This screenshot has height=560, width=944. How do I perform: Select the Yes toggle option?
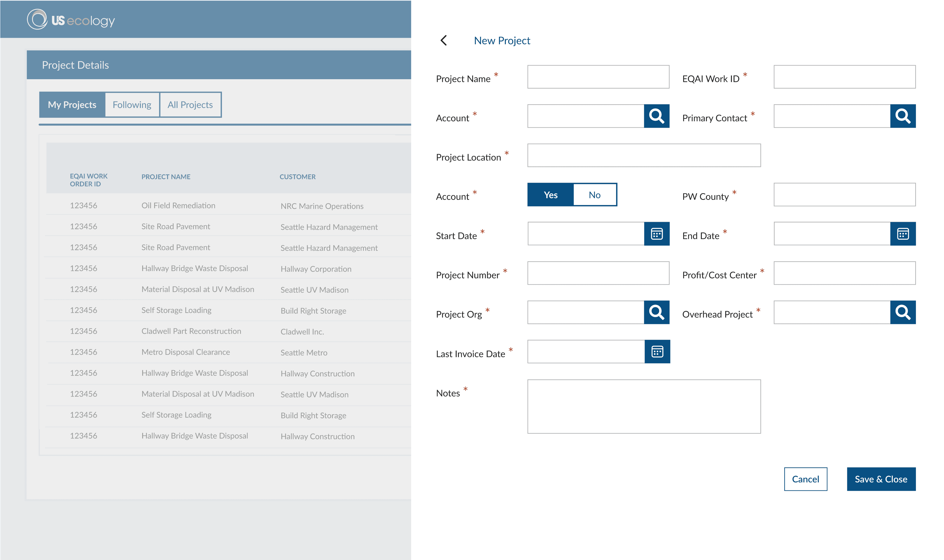tap(551, 195)
